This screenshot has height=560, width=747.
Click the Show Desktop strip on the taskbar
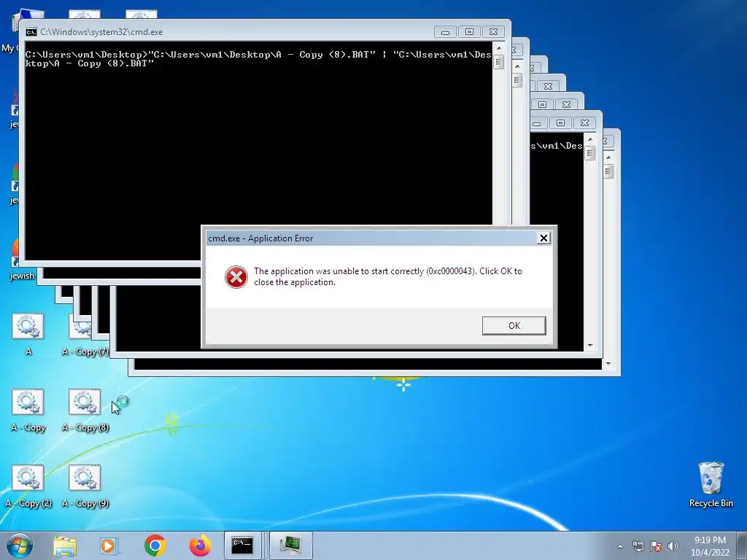point(742,545)
